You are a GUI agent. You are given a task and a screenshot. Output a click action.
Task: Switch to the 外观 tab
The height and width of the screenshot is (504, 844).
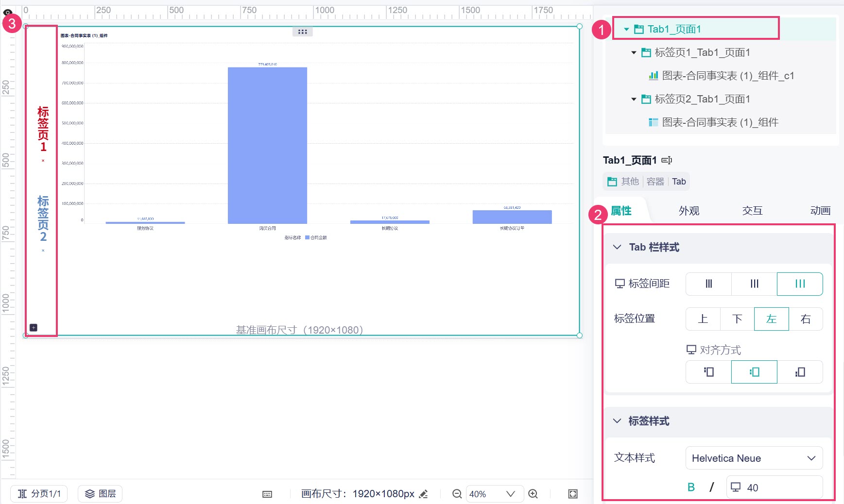(689, 211)
